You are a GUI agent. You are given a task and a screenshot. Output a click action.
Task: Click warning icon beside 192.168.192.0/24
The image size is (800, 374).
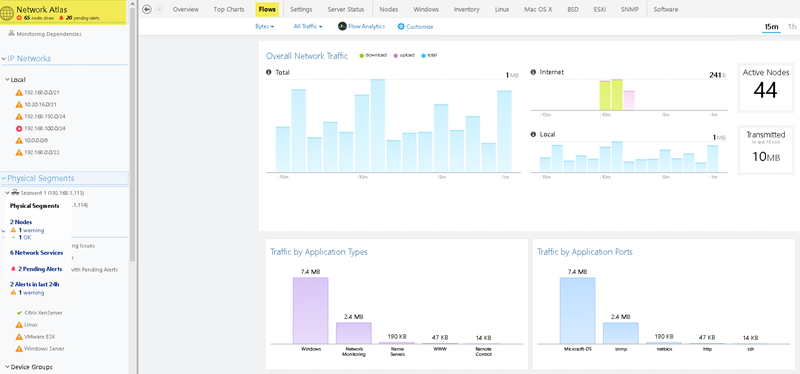tap(19, 116)
